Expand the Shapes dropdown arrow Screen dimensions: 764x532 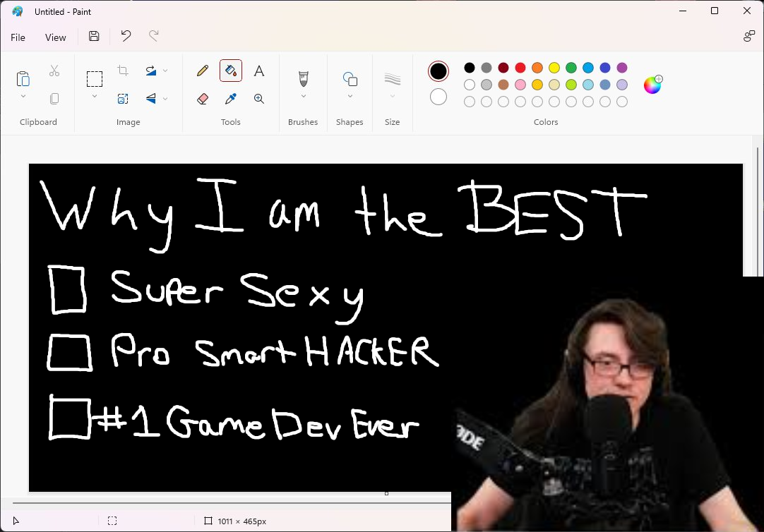pyautogui.click(x=350, y=97)
